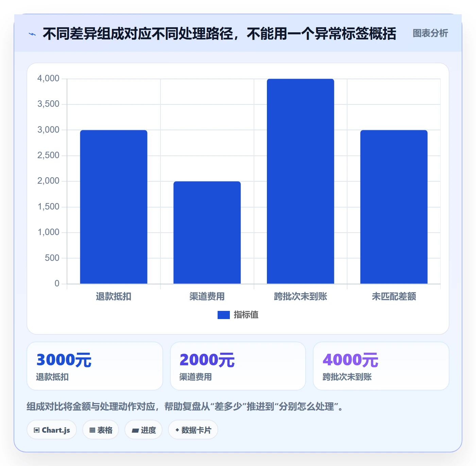
Task: Click the 2,500 y-axis tick label
Action: 48,155
